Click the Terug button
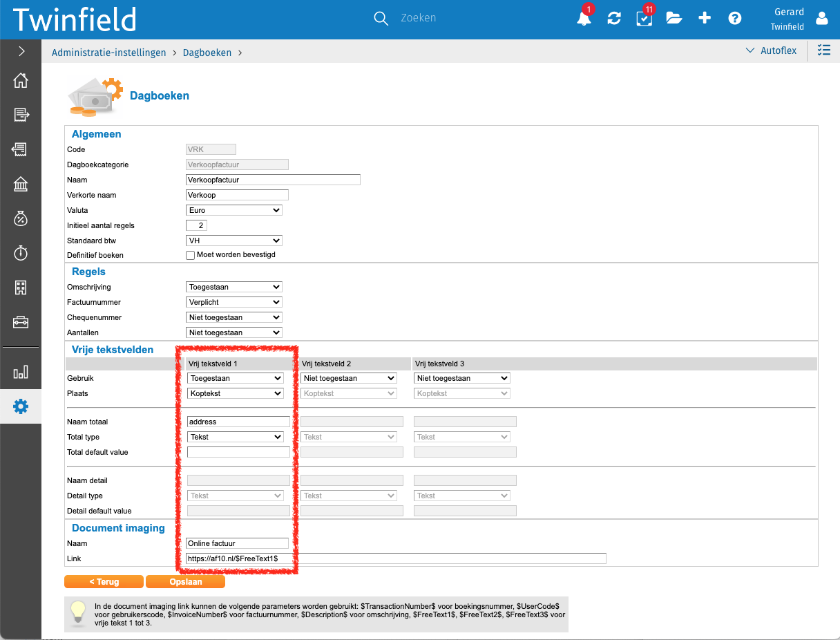The width and height of the screenshot is (840, 640). point(104,582)
